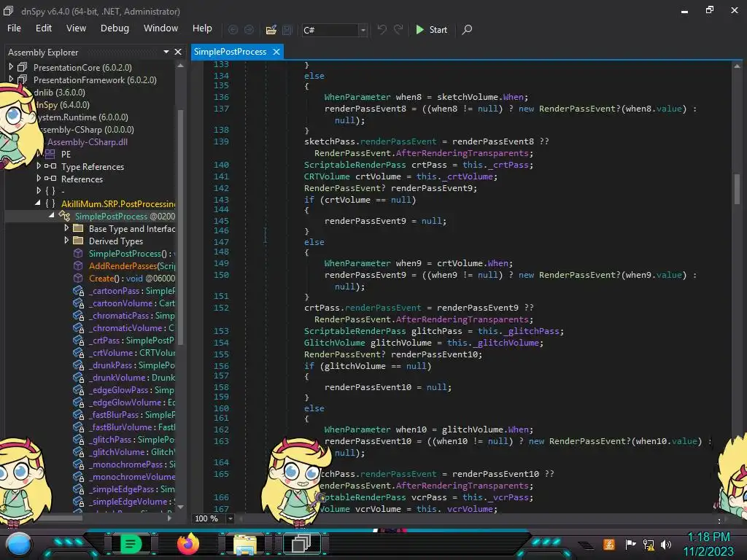This screenshot has height=560, width=747.
Task: Click the Navigate Backward arrow icon
Action: tap(233, 29)
